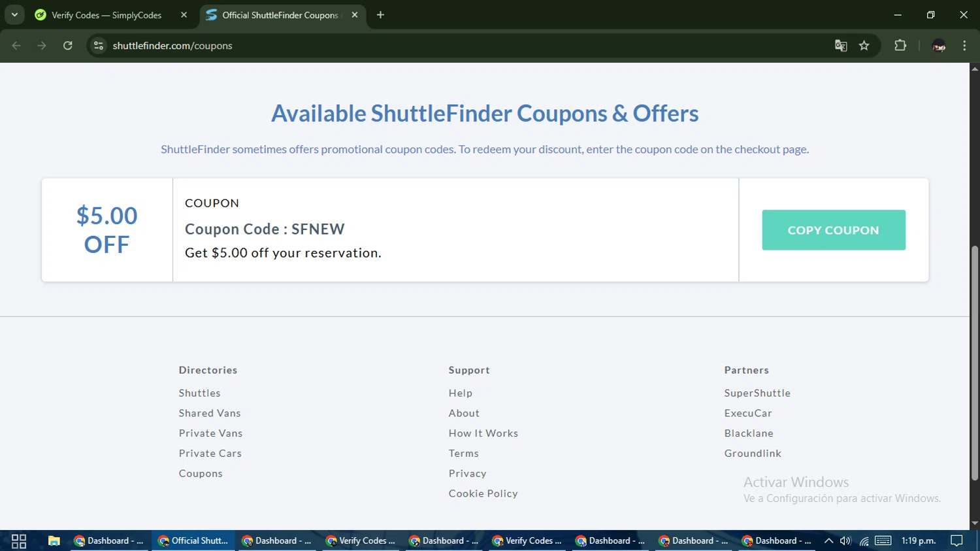Go back to previous page
980x551 pixels.
coord(16,46)
